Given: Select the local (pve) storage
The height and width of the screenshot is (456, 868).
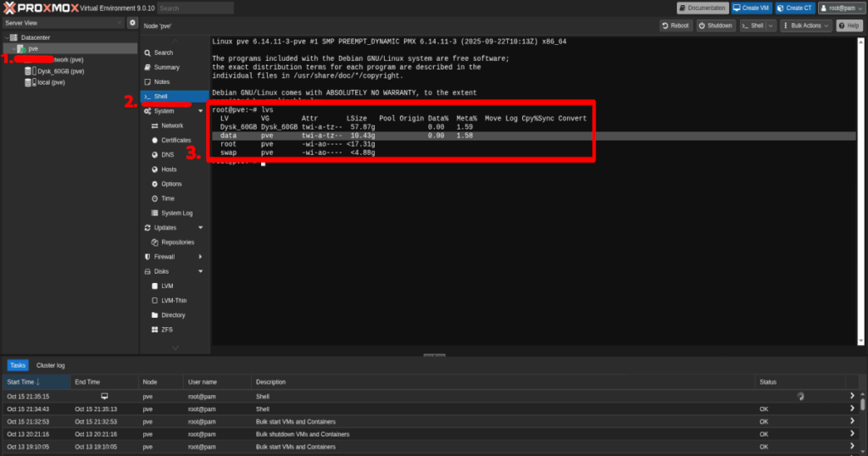Looking at the screenshot, I should 50,83.
